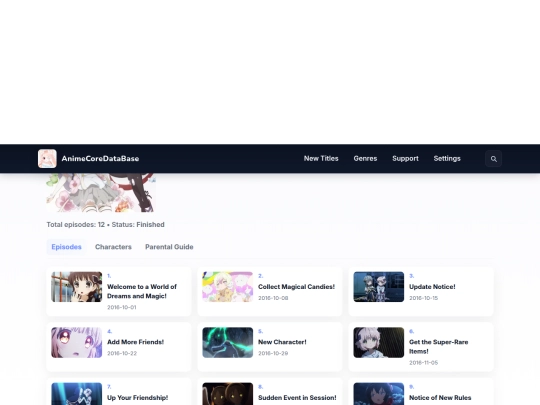The height and width of the screenshot is (405, 540).
Task: Open the Genres menu item
Action: 365,158
